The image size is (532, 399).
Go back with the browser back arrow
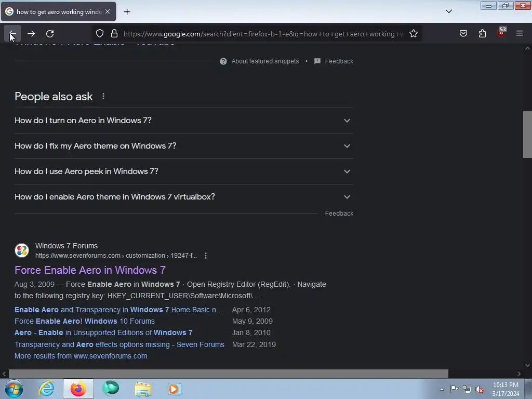(12, 34)
